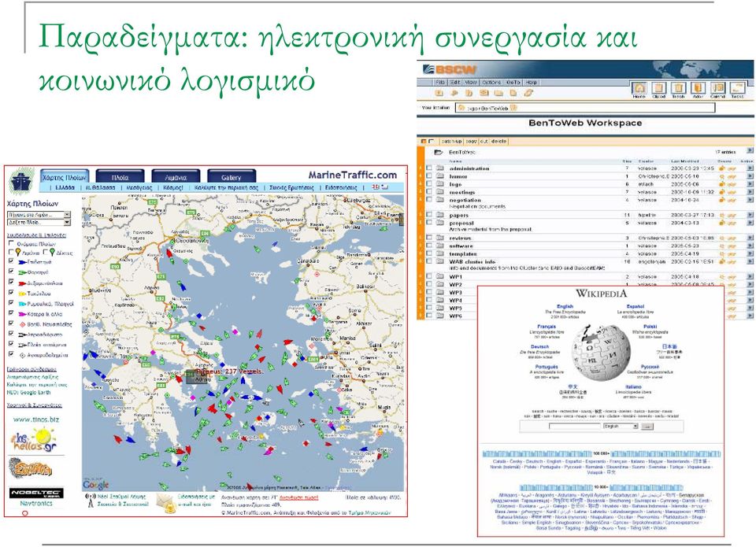
Task: Toggle the yellow high-speed ships checkbox
Action: tap(11, 293)
